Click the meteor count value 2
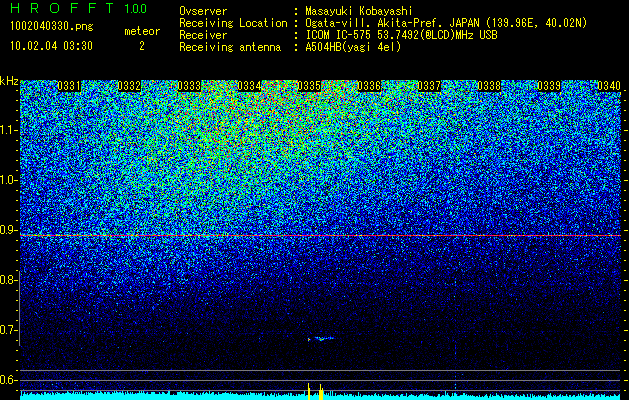The height and width of the screenshot is (400, 629). coord(142,46)
